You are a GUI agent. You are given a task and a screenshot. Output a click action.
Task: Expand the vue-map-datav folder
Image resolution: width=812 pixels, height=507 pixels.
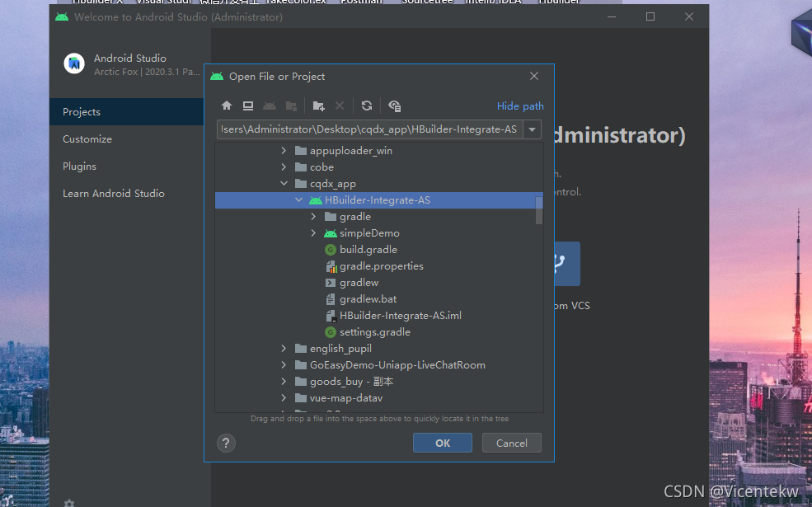284,398
